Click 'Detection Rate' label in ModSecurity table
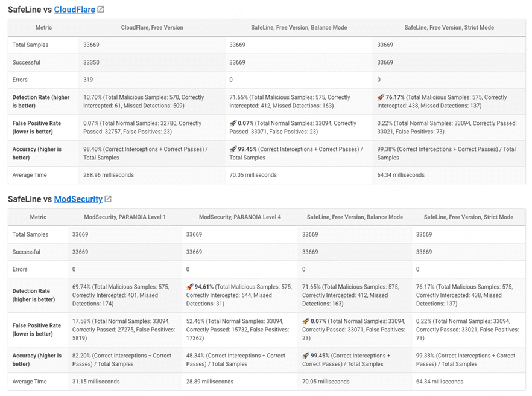Image resolution: width=532 pixels, height=396 pixels. click(x=34, y=295)
